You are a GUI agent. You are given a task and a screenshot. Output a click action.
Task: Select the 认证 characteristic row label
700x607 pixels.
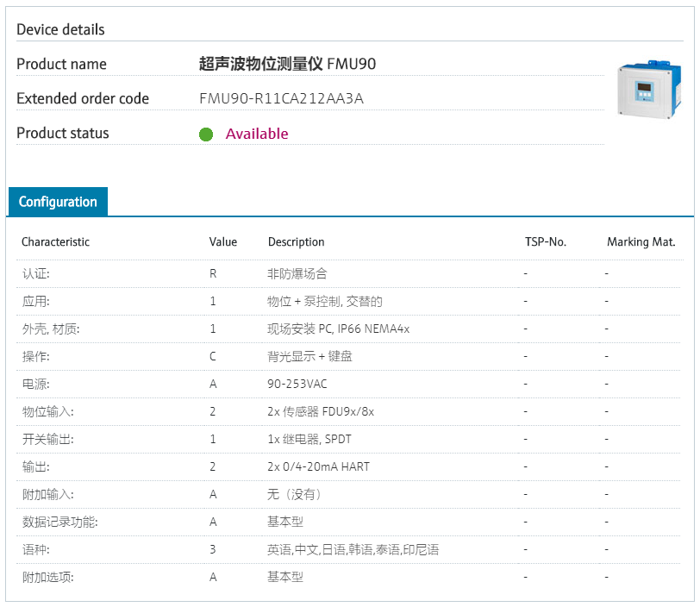(35, 273)
